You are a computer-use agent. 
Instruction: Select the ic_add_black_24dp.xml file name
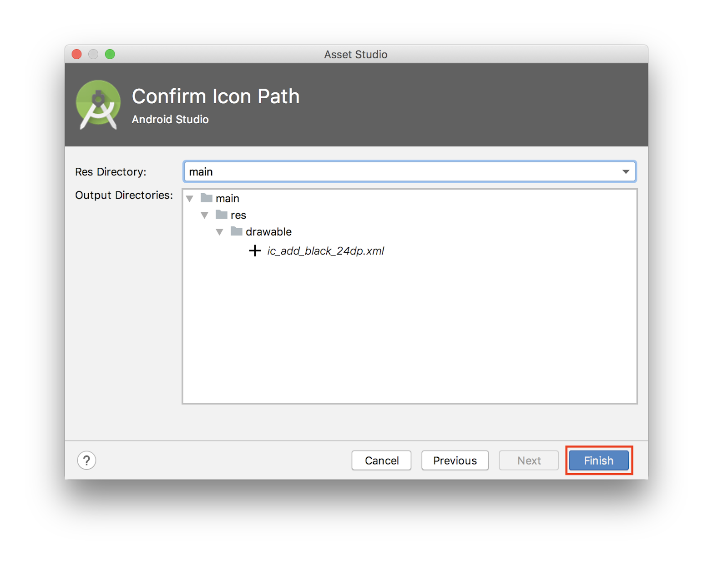click(325, 251)
